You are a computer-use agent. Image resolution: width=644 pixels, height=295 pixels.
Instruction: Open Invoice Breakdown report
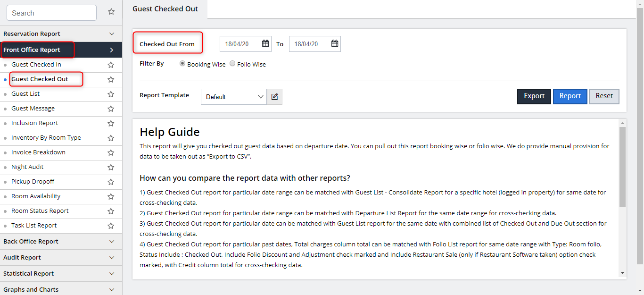point(38,152)
